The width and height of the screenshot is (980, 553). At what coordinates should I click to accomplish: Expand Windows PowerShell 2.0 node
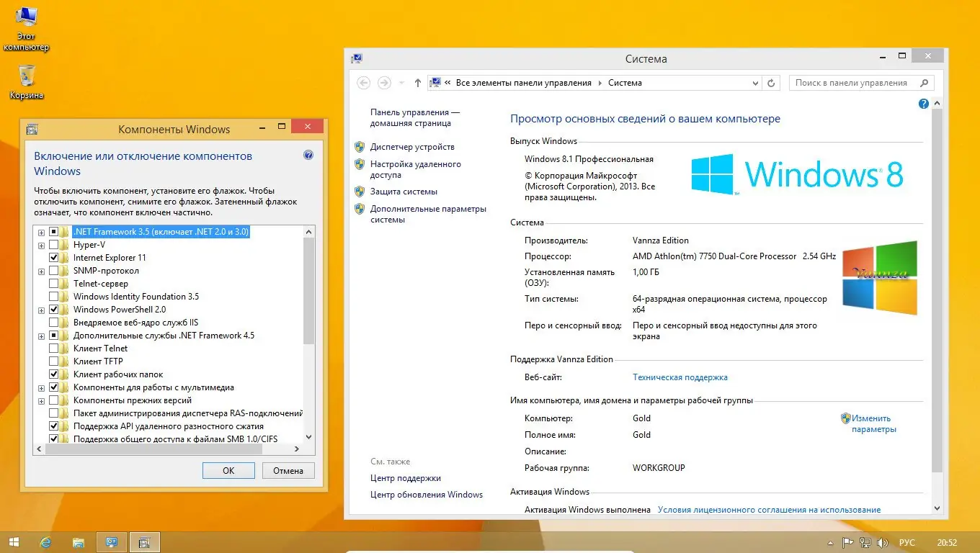[x=42, y=310]
